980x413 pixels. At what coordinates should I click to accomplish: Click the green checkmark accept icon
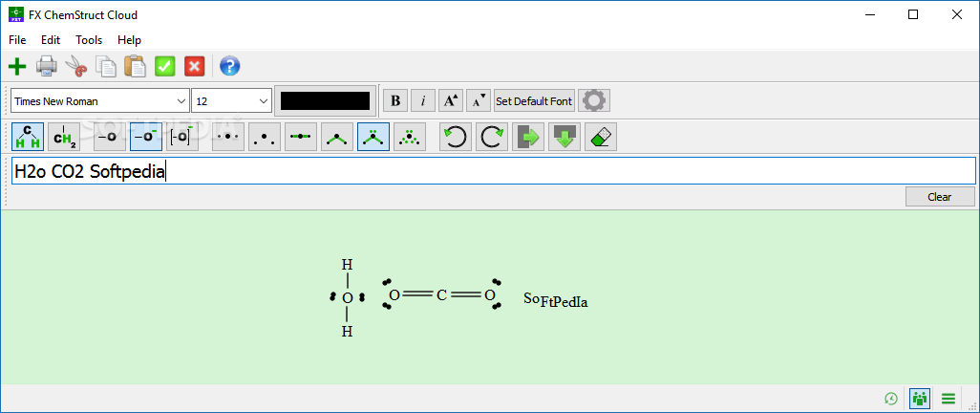(165, 66)
